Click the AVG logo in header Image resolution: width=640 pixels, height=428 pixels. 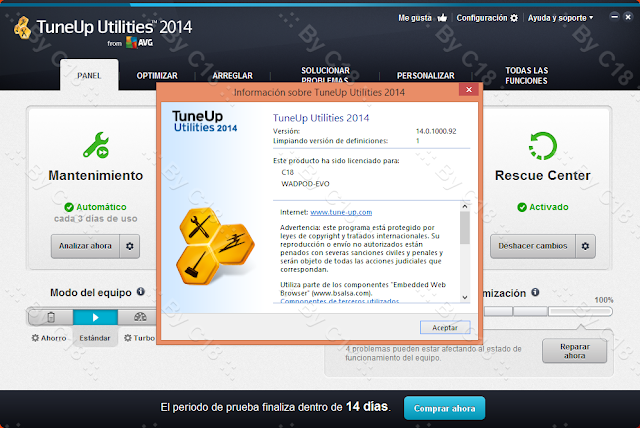tap(139, 42)
